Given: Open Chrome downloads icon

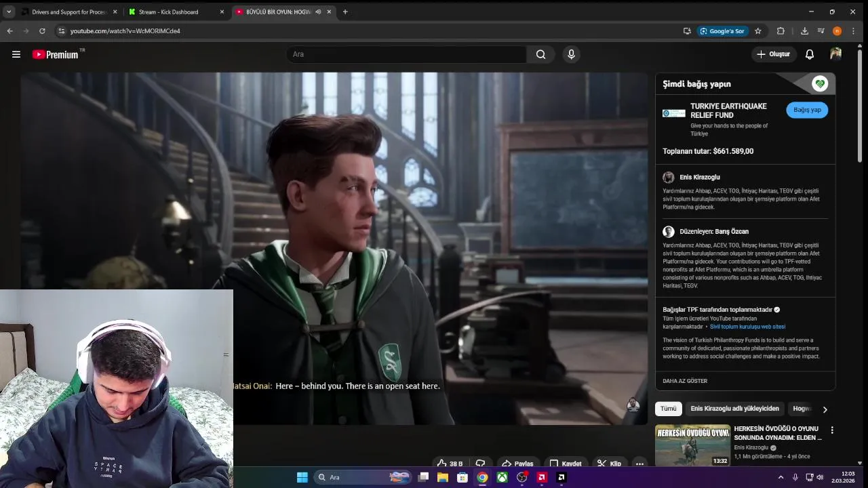Looking at the screenshot, I should click(804, 31).
